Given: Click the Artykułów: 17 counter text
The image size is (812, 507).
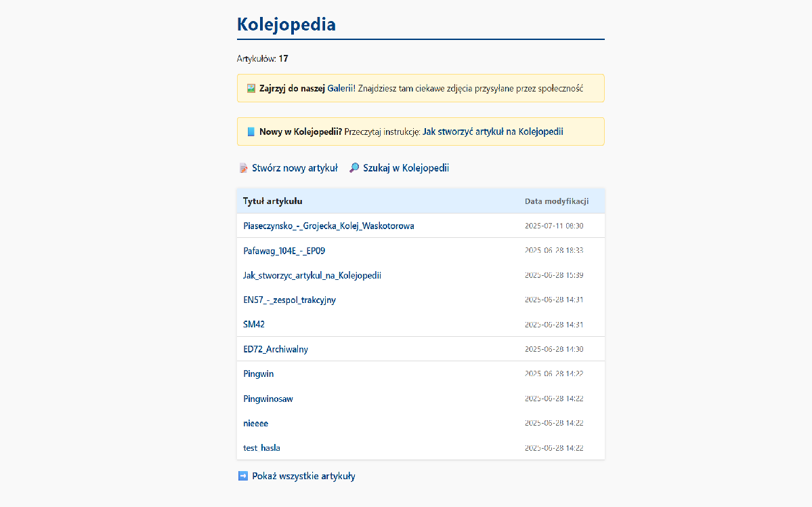Looking at the screenshot, I should coord(263,58).
